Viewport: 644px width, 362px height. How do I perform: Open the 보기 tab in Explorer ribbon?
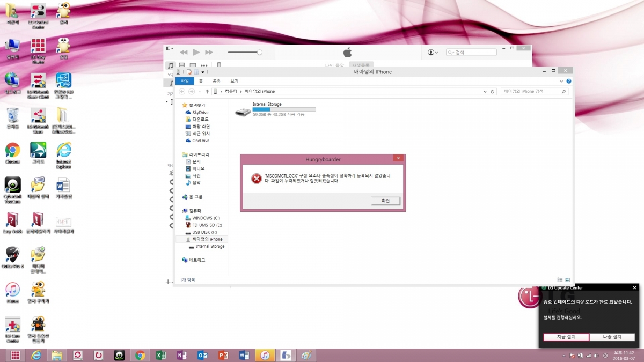coord(234,81)
